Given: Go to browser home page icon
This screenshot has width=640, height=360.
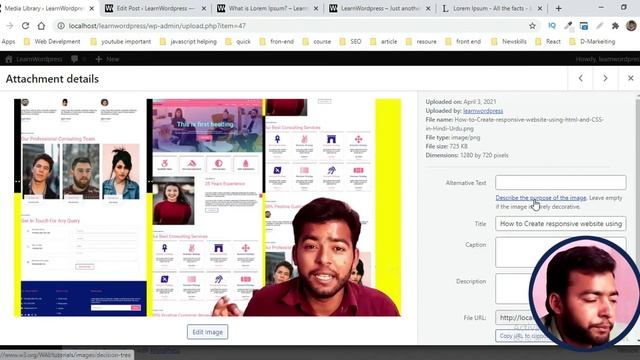Looking at the screenshot, I should [x=41, y=26].
